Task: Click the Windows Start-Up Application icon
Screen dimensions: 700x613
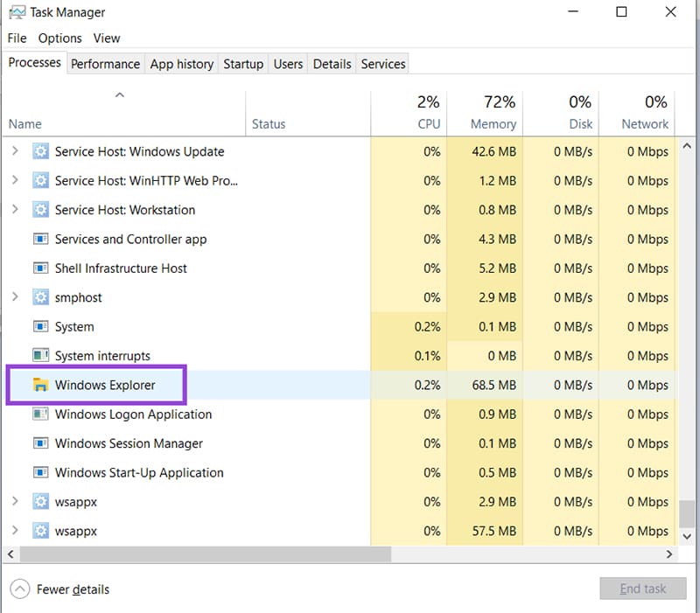Action: [x=40, y=472]
